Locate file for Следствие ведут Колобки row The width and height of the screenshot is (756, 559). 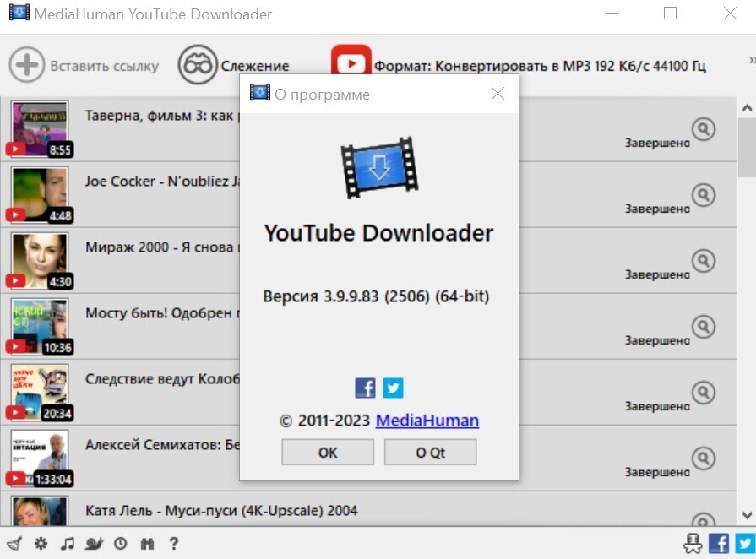(x=704, y=393)
